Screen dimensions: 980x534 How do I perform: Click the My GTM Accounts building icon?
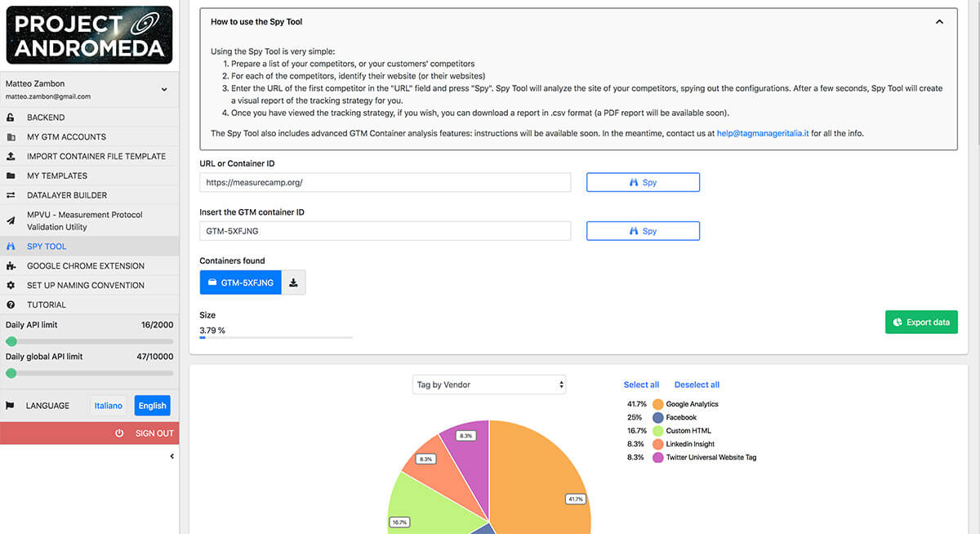[11, 137]
